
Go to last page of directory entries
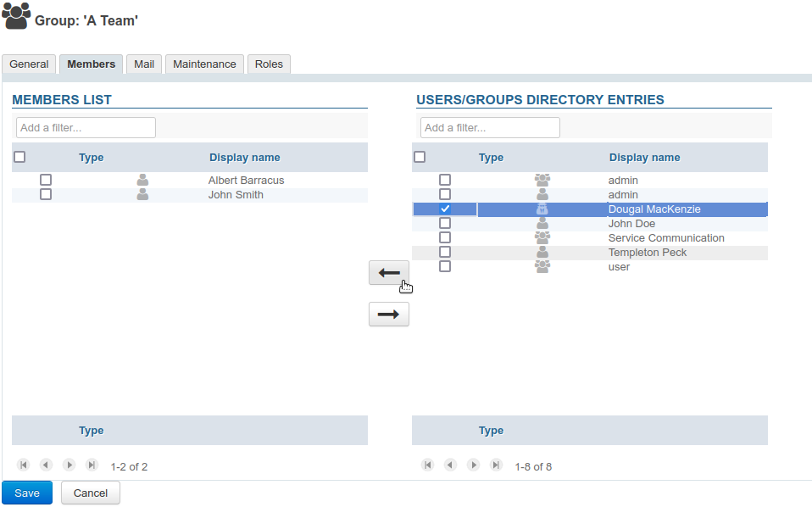(x=497, y=465)
